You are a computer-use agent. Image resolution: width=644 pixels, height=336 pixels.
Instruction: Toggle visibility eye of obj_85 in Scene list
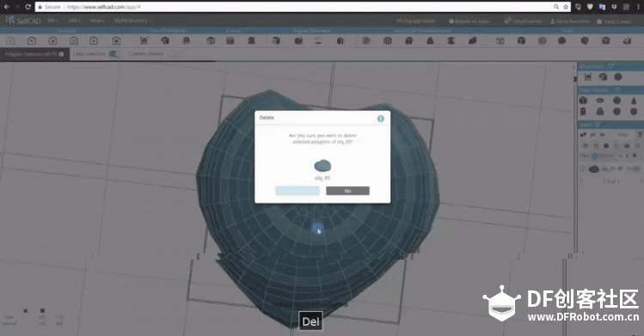tap(620, 168)
